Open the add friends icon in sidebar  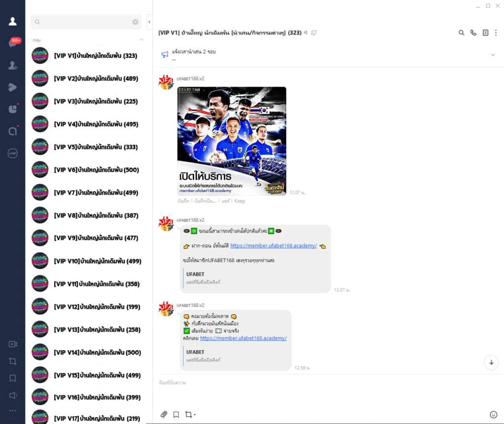coord(12,65)
